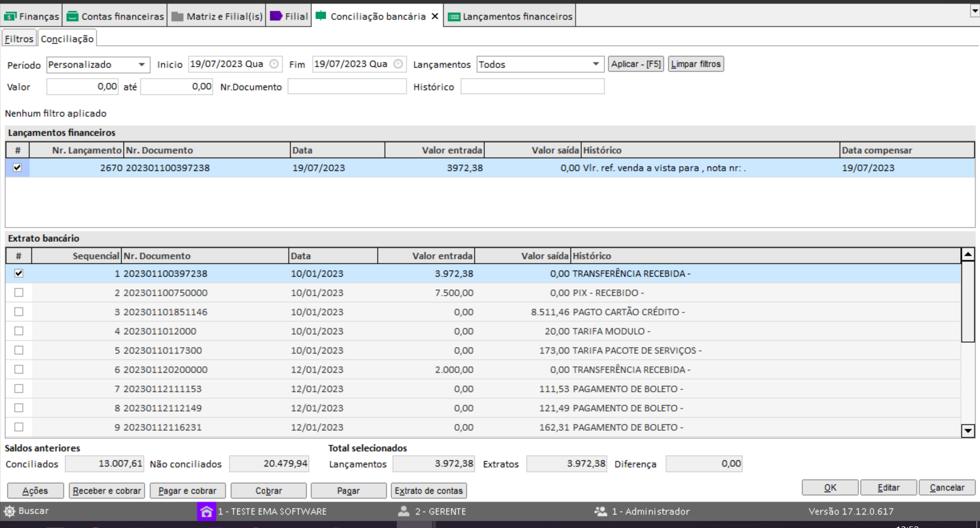Click the Cobrar button
The width and height of the screenshot is (980, 528).
(x=269, y=491)
